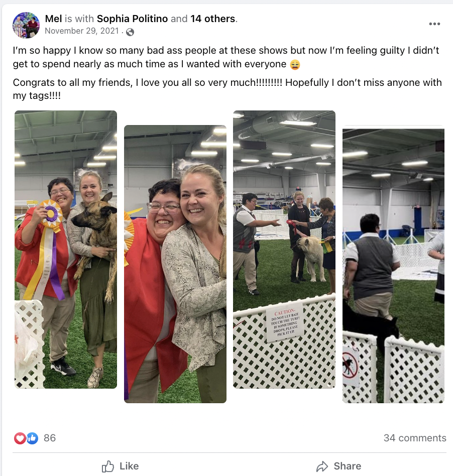
Task: Click the blue thumbs-up reaction icon
Action: 33,438
